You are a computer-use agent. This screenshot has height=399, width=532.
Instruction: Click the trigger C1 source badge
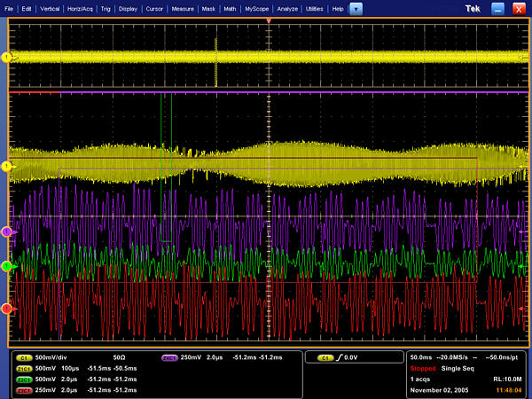[325, 358]
